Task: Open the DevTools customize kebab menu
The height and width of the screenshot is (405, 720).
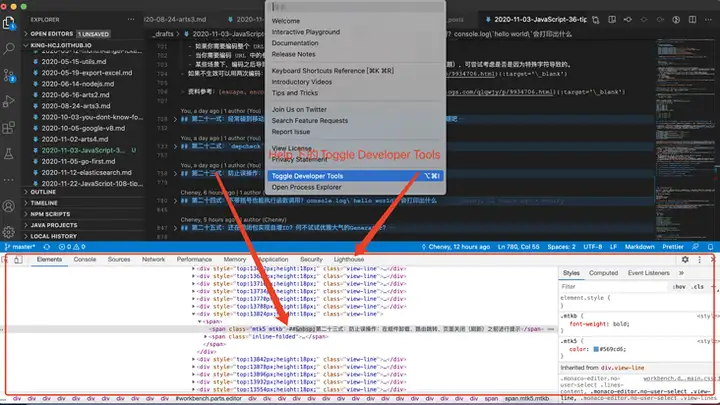Action: click(700, 260)
